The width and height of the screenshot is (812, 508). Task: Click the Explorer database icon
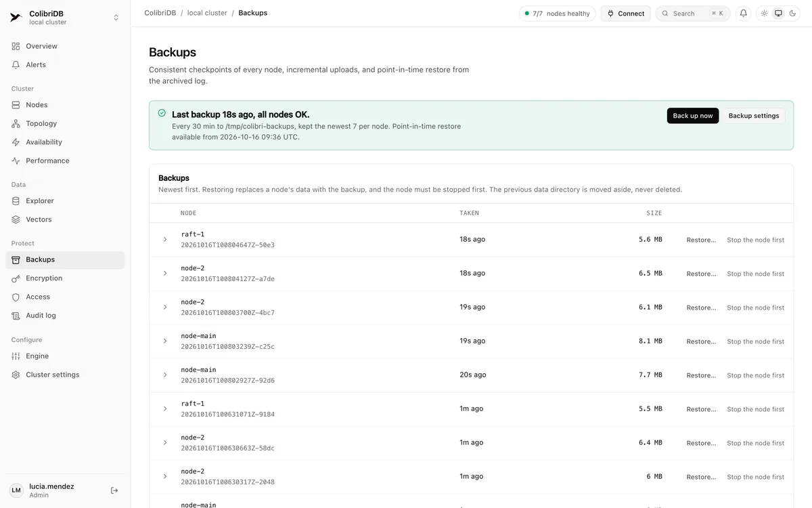pos(16,200)
